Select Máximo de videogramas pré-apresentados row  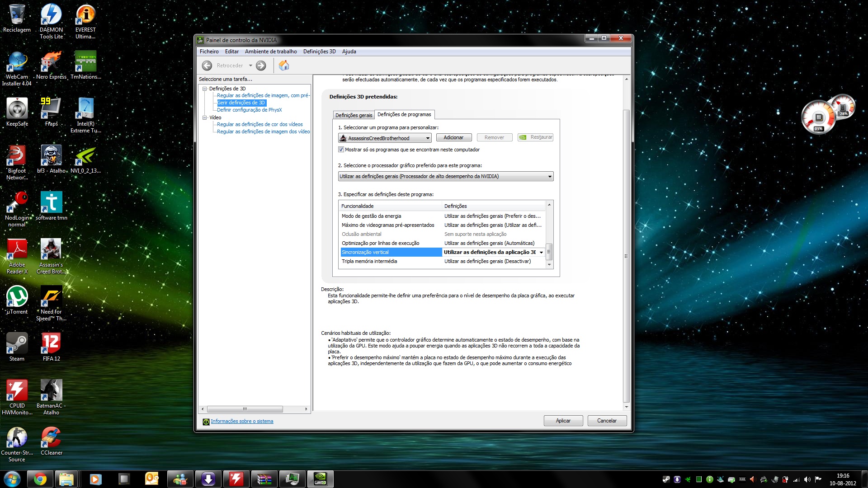click(x=443, y=225)
